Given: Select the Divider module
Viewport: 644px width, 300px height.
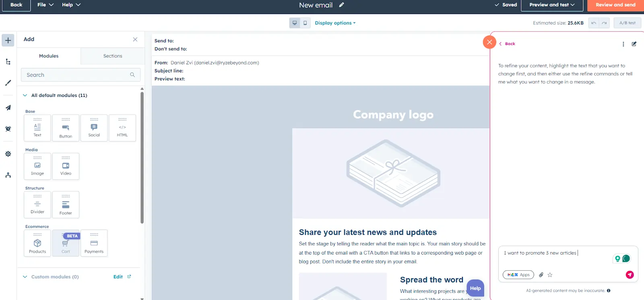Looking at the screenshot, I should pyautogui.click(x=37, y=205).
